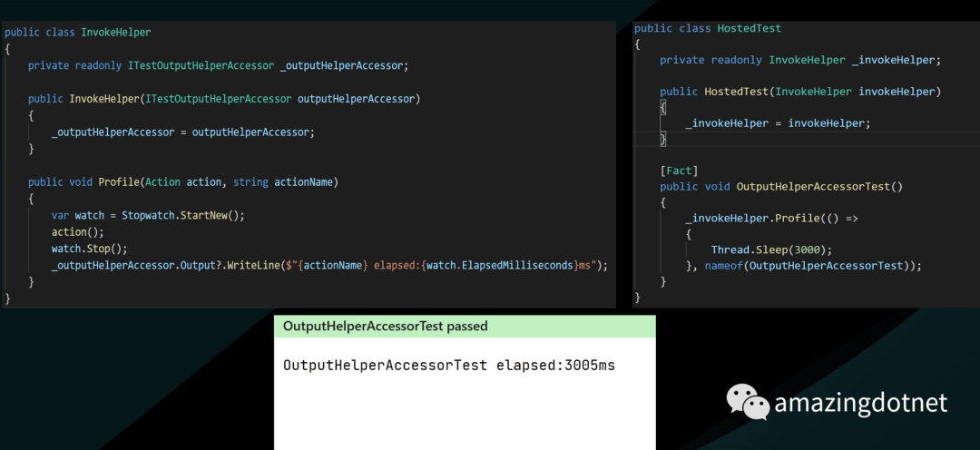Click the 'OutputHelperAccessorTest passed' green header
This screenshot has width=980, height=450.
pos(465,327)
